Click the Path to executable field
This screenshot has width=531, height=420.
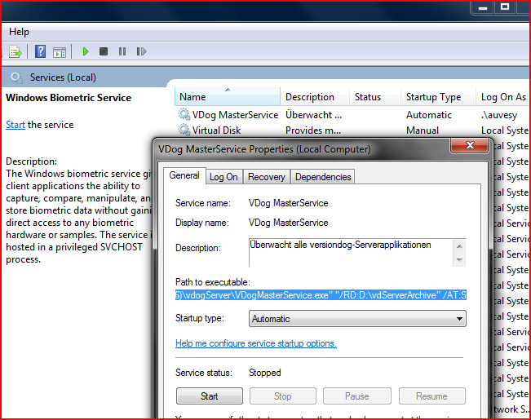tap(321, 294)
